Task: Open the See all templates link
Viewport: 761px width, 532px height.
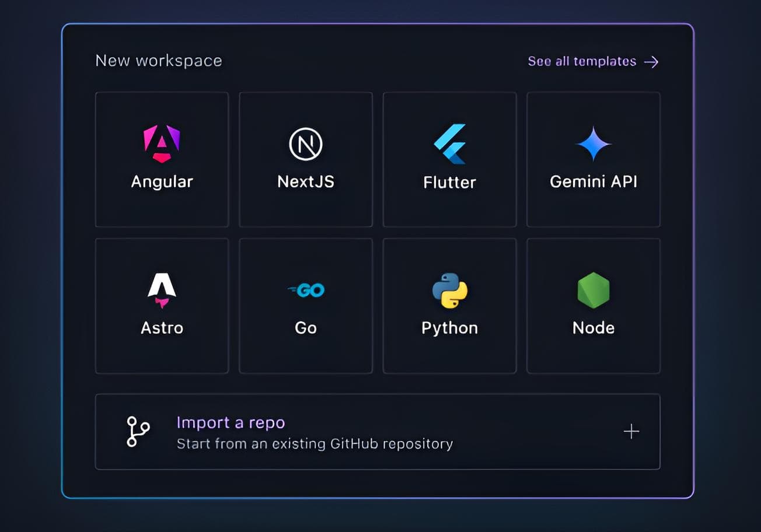Action: (582, 61)
